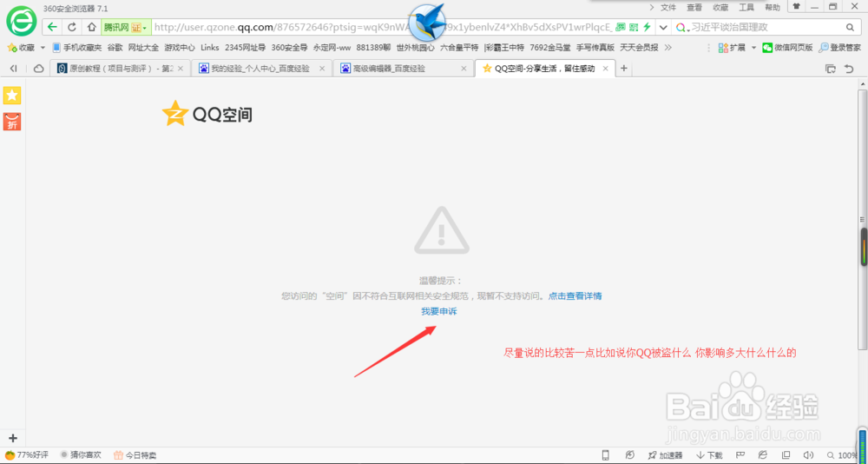Click the 收藏 star favorites button
Viewport: 868px width, 464px height.
point(21,48)
